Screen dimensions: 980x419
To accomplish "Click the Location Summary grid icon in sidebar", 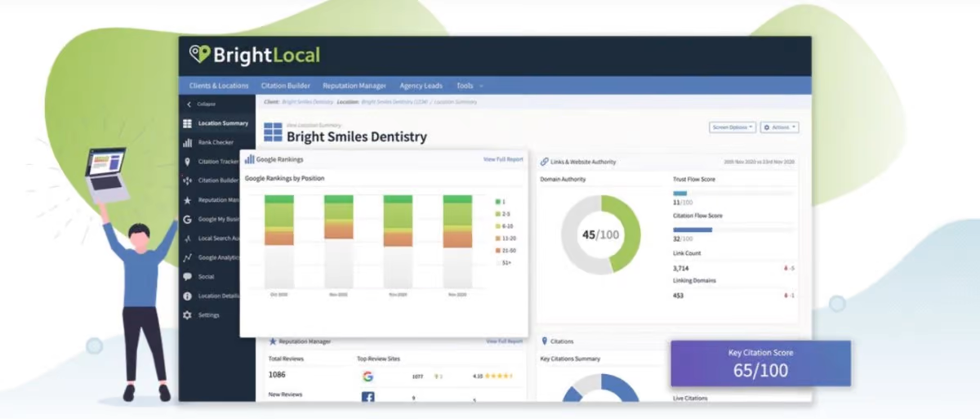I will [x=188, y=123].
